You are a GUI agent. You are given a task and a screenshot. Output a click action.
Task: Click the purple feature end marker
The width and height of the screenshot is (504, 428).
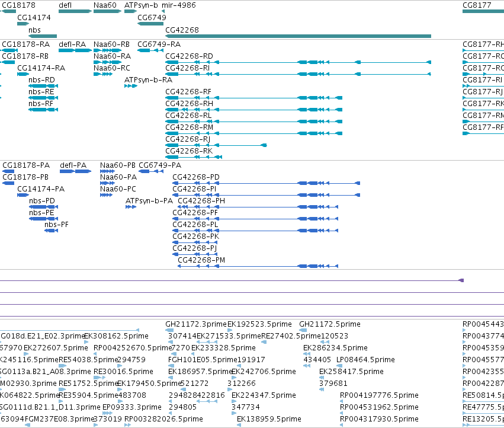(461, 280)
